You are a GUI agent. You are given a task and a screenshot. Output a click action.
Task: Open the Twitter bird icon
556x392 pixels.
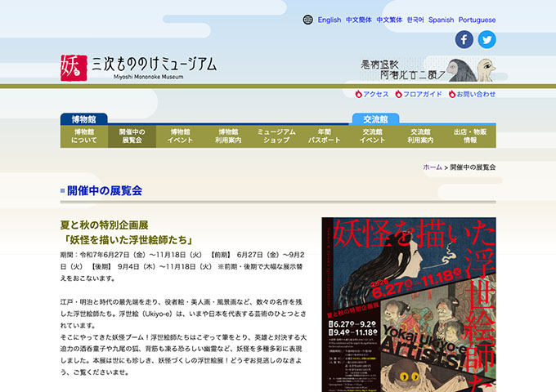[486, 39]
